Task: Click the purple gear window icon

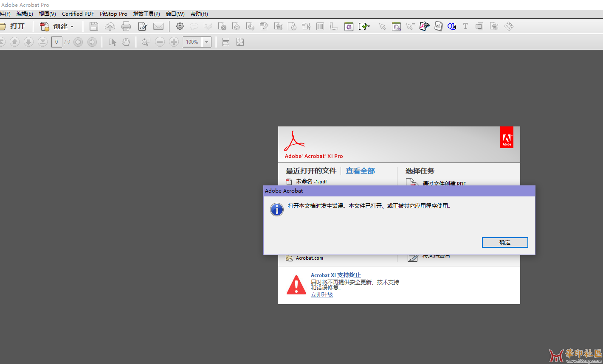Action: tap(349, 26)
